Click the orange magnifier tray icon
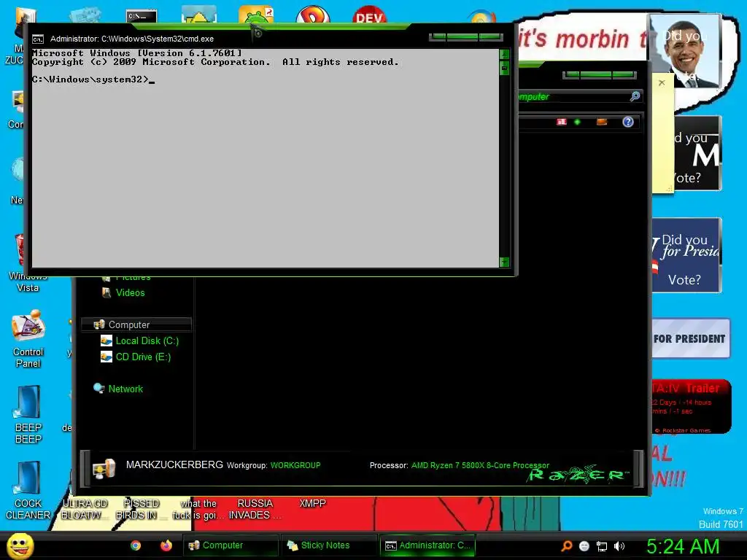This screenshot has height=560, width=747. pos(567,546)
